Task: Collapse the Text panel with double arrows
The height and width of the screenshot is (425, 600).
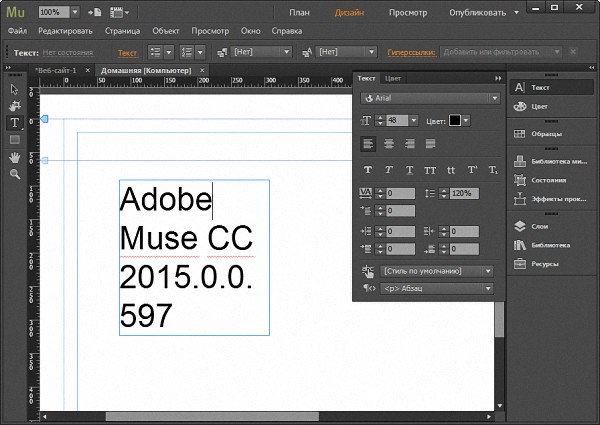Action: (x=498, y=78)
